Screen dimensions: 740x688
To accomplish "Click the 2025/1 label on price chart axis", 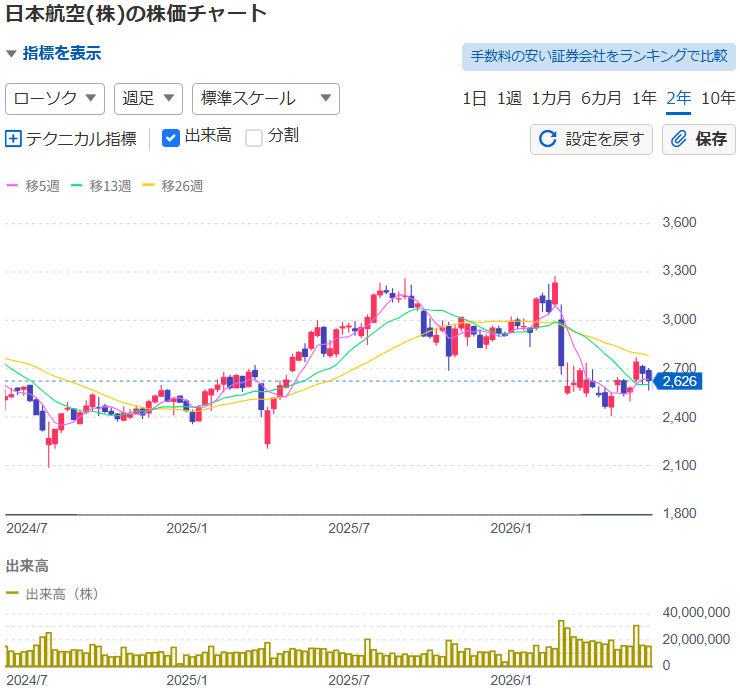I will (x=187, y=529).
